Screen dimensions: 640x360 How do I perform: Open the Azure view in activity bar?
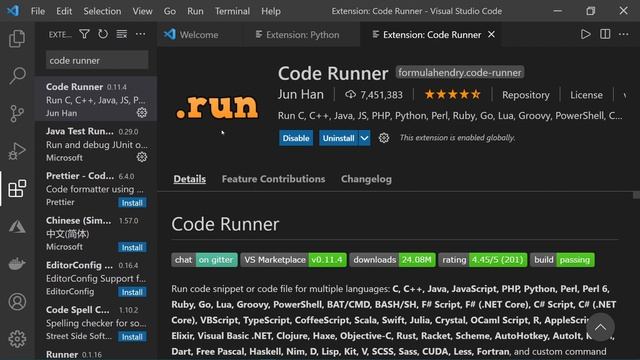point(17,226)
